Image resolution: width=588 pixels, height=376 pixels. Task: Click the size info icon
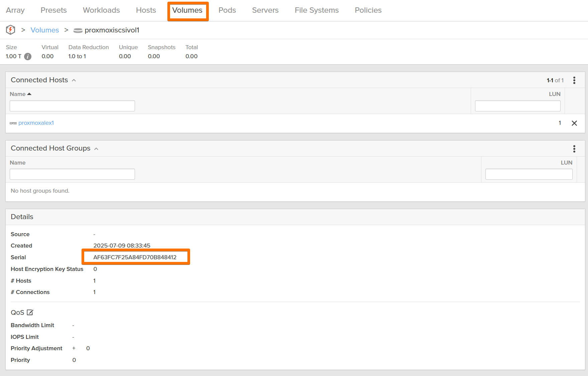tap(28, 57)
